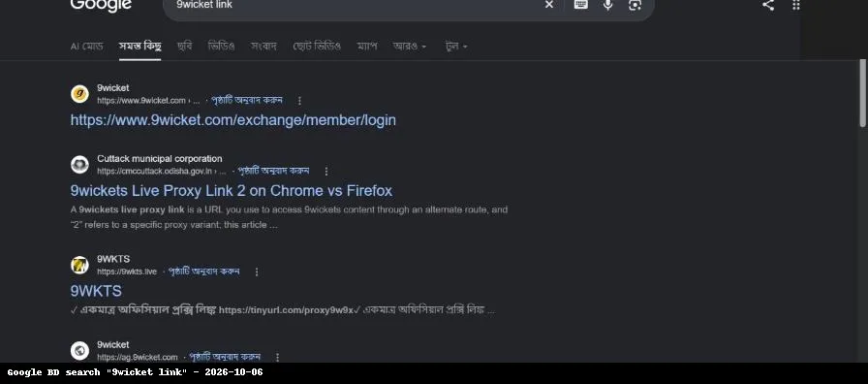Switch to the AI মোড tab
This screenshot has width=868, height=384.
tap(87, 46)
